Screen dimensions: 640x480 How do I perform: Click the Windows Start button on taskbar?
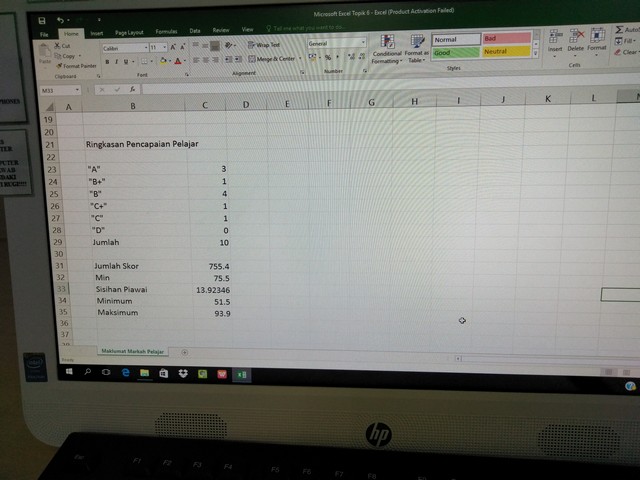(x=70, y=372)
